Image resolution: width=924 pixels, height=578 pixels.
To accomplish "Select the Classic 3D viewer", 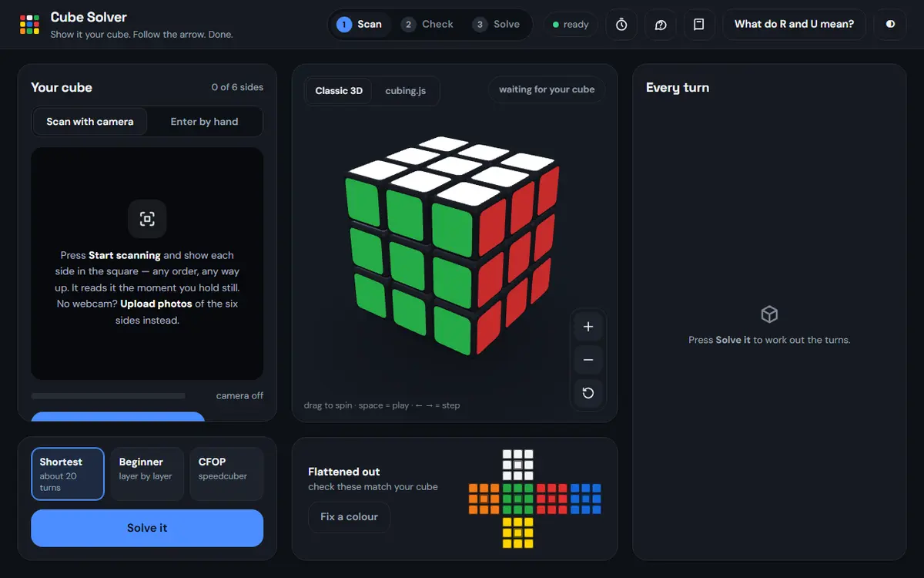I will (339, 91).
